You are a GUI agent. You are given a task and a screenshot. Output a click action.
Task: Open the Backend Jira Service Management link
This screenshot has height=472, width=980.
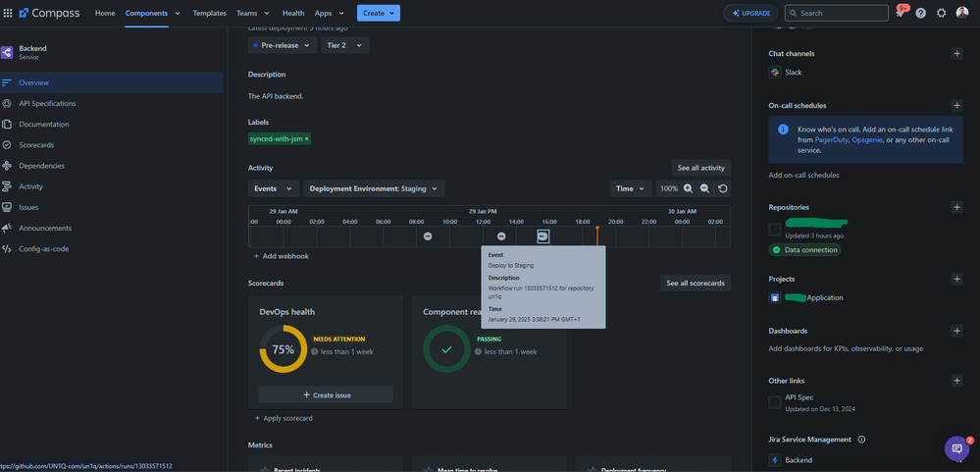click(799, 460)
